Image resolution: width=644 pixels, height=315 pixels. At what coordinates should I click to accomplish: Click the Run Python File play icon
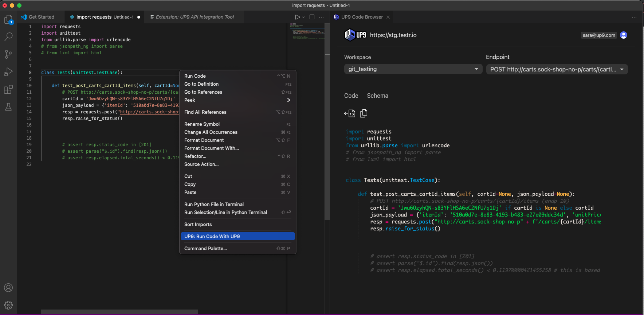(x=297, y=17)
